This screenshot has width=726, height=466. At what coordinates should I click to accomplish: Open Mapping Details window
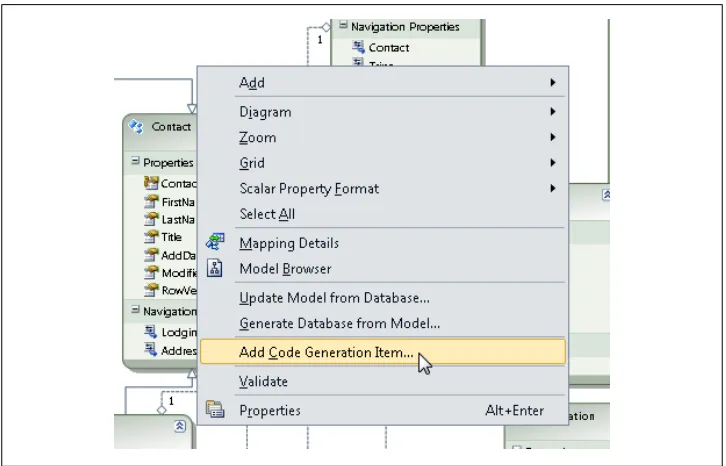(383, 243)
